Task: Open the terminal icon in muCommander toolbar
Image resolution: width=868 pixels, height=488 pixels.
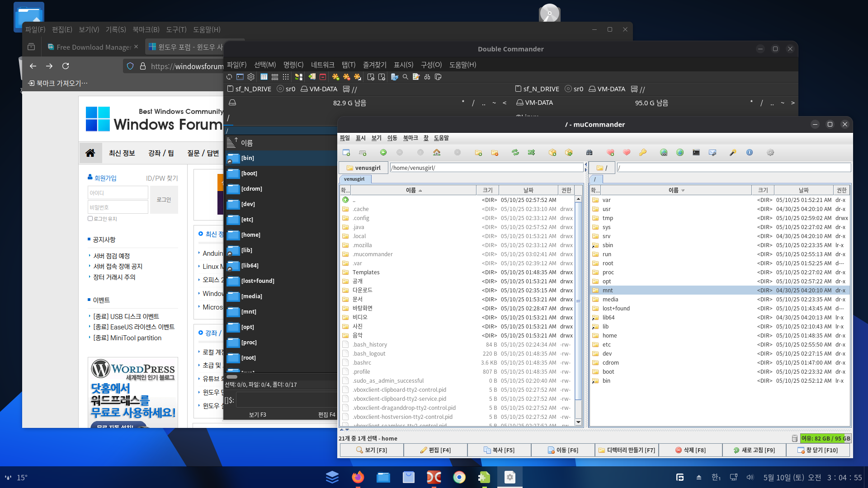Action: 696,153
